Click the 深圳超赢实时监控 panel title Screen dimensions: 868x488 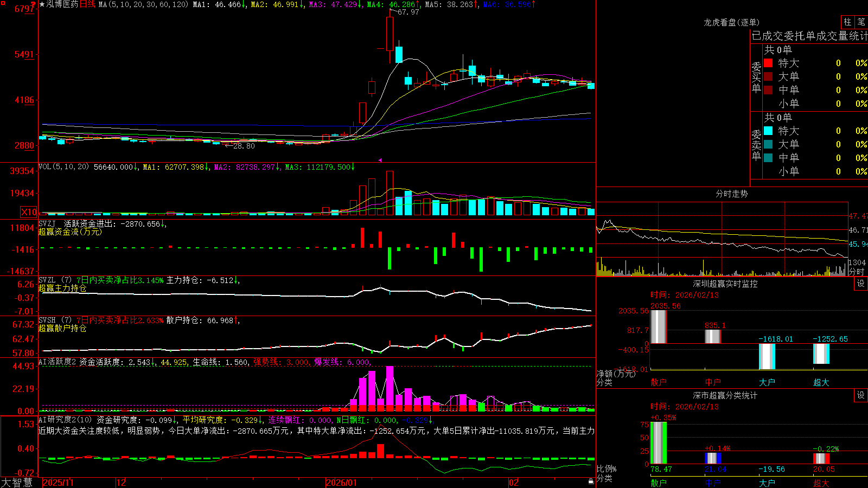coord(725,284)
